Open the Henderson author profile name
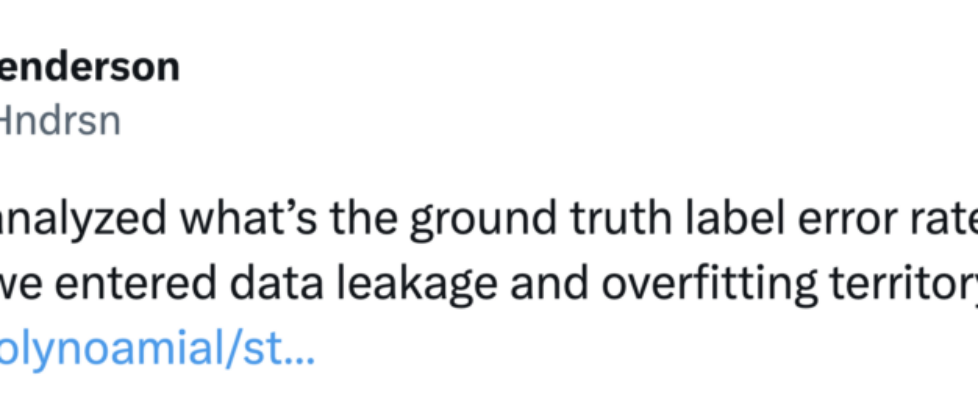 point(90,67)
